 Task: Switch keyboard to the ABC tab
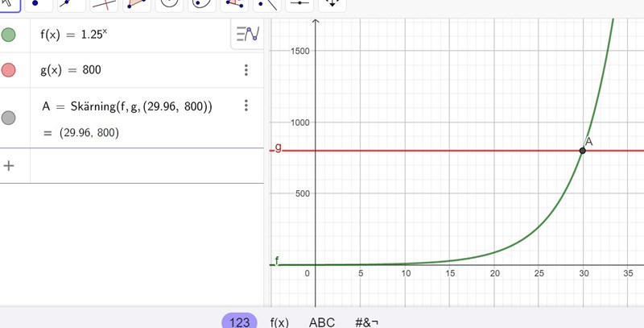[322, 322]
